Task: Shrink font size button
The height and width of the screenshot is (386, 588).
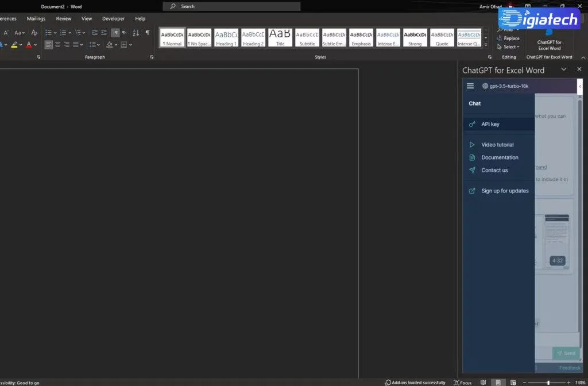Action: tap(6, 33)
